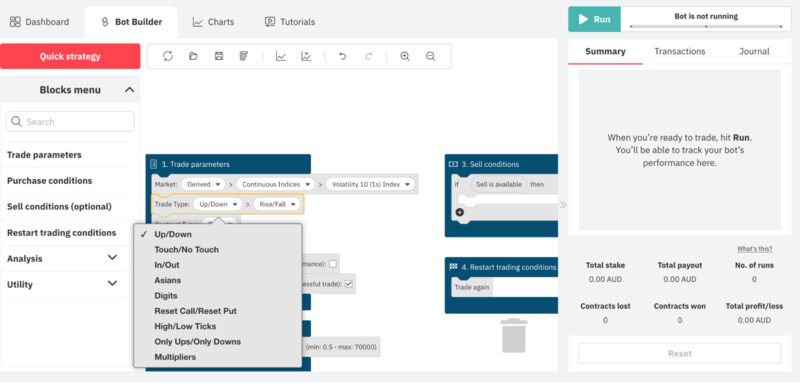The width and height of the screenshot is (800, 385).
Task: Click the Sell conditions block icon
Action: pos(453,164)
